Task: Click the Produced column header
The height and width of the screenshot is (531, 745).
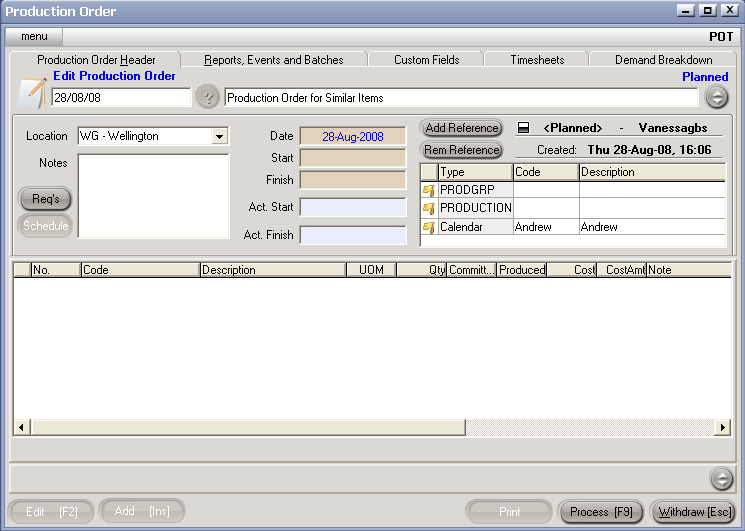Action: point(522,270)
